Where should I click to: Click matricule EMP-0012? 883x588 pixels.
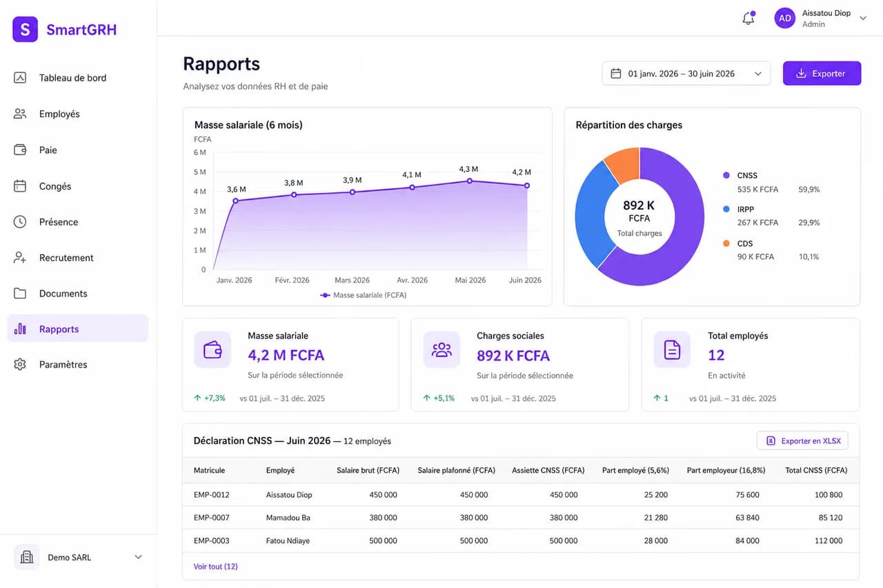(211, 495)
